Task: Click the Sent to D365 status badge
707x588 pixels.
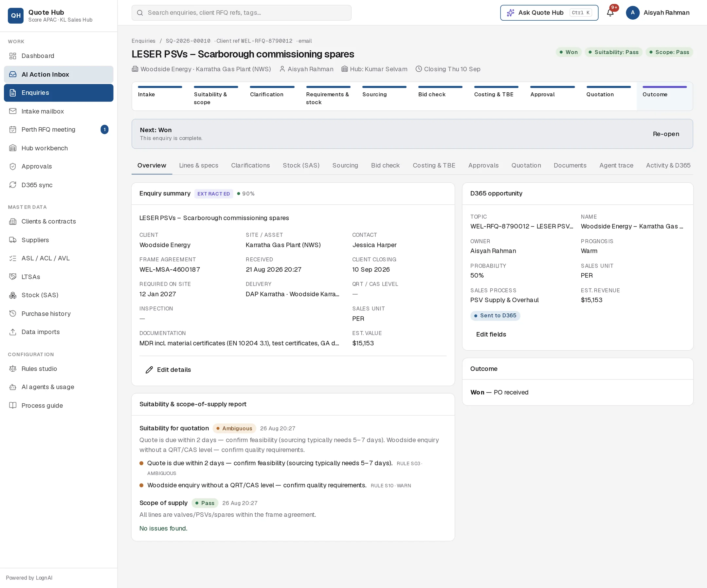Action: [x=495, y=316]
